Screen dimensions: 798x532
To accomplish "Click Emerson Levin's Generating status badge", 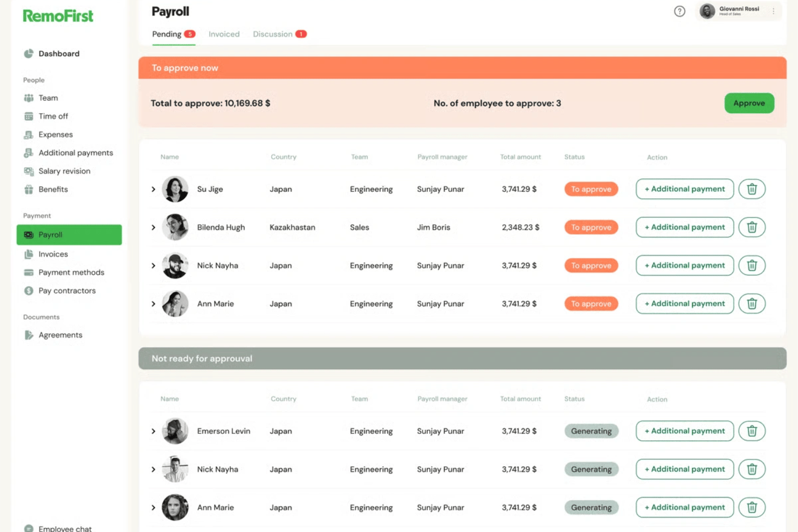I will pyautogui.click(x=591, y=431).
